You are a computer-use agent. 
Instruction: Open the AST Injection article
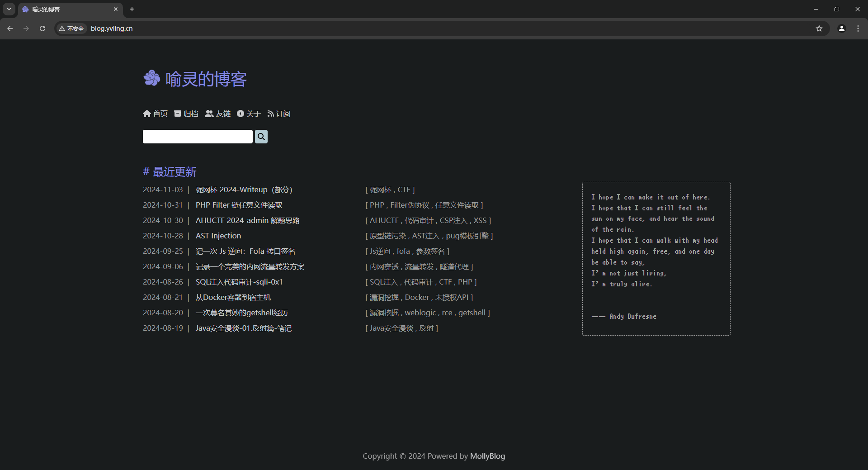tap(218, 236)
